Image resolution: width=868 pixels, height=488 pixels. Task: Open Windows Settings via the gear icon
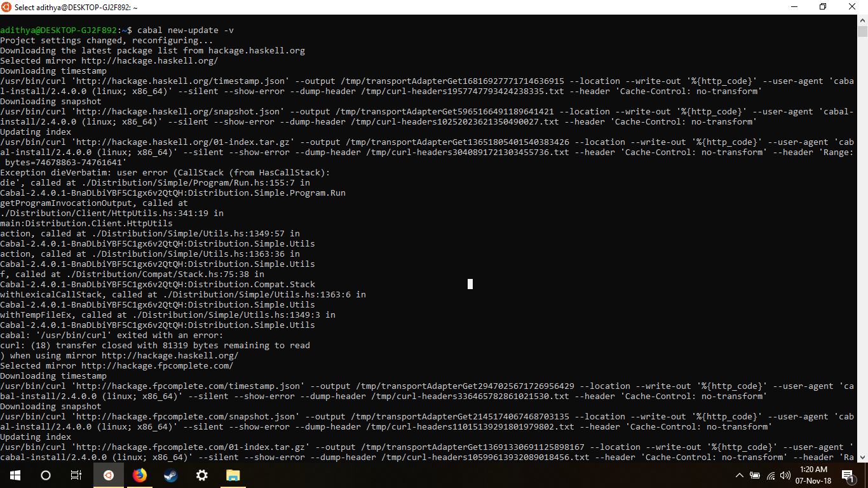click(201, 475)
